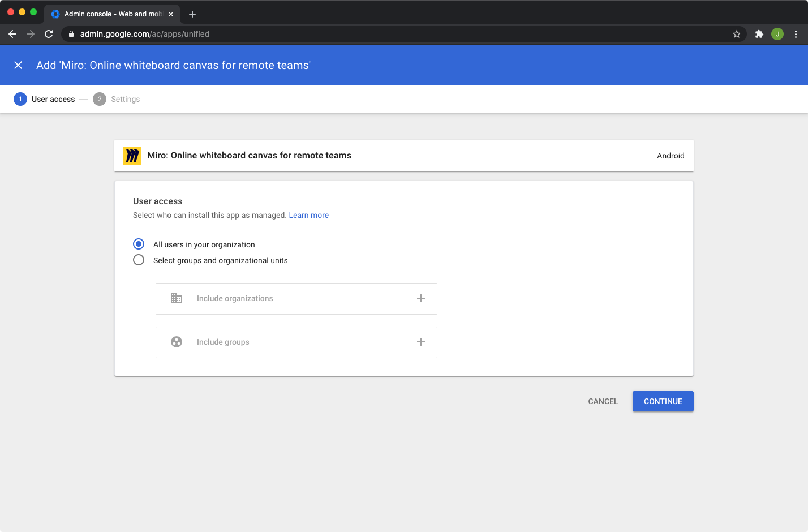Screen dimensions: 808x532
Task: Click the Include groups field
Action: tap(296, 342)
